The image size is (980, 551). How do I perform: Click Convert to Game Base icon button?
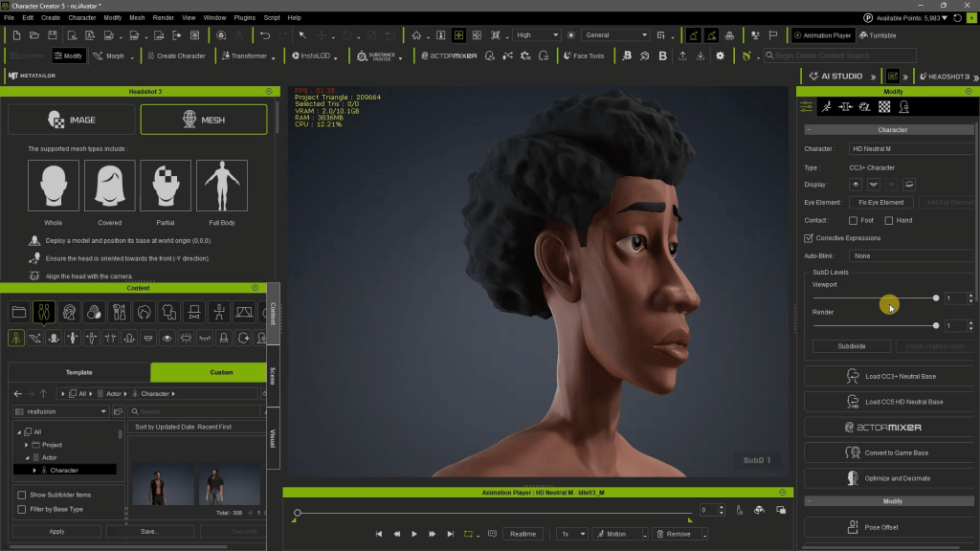tap(889, 452)
